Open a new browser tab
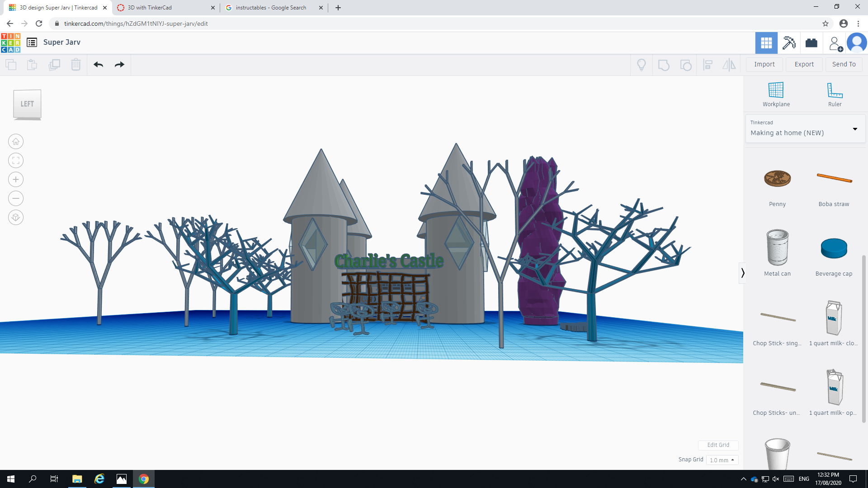Viewport: 868px width, 488px height. point(338,8)
